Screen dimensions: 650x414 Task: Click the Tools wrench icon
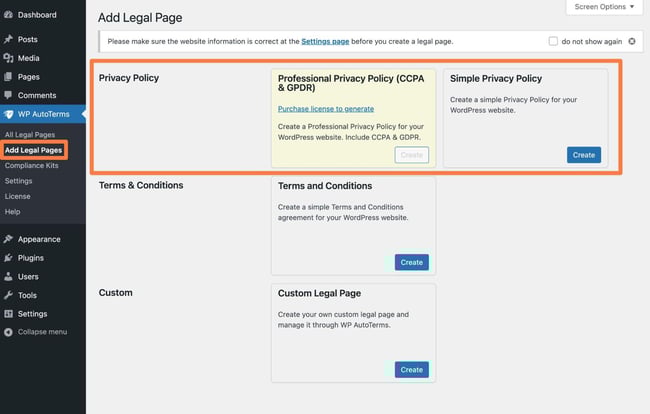(8, 295)
